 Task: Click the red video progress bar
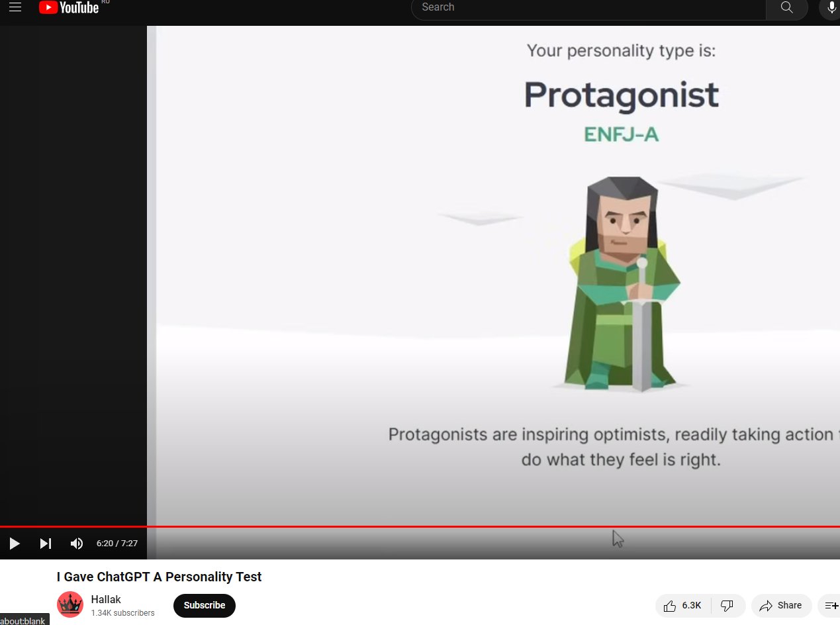coord(420,527)
